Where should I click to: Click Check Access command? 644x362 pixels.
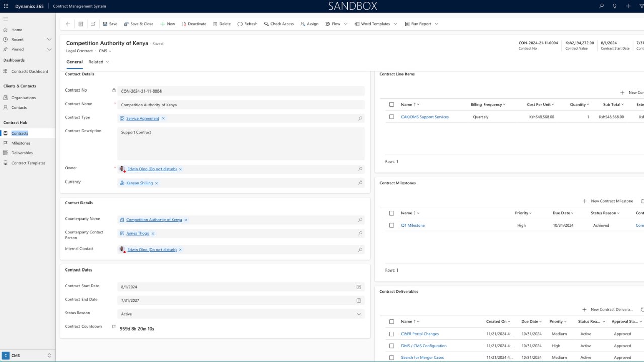coord(279,24)
